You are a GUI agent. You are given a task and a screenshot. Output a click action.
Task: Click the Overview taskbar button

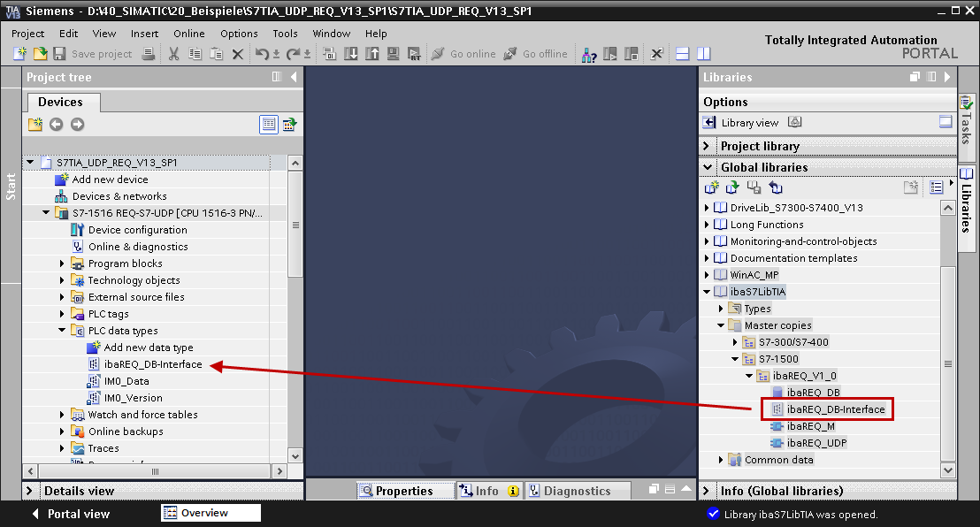tap(211, 513)
